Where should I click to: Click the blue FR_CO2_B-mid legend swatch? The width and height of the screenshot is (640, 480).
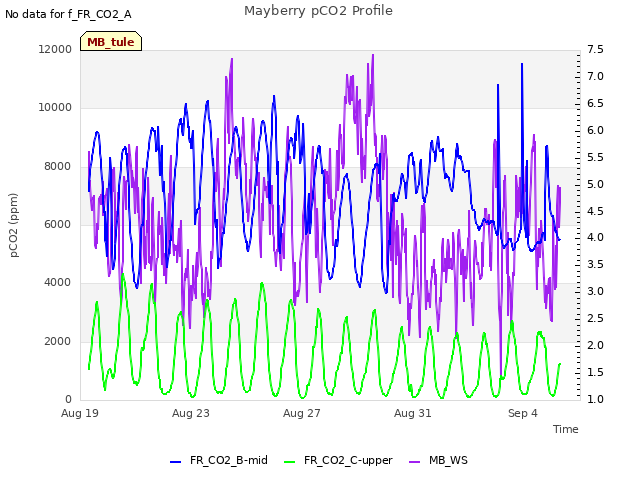(x=175, y=462)
